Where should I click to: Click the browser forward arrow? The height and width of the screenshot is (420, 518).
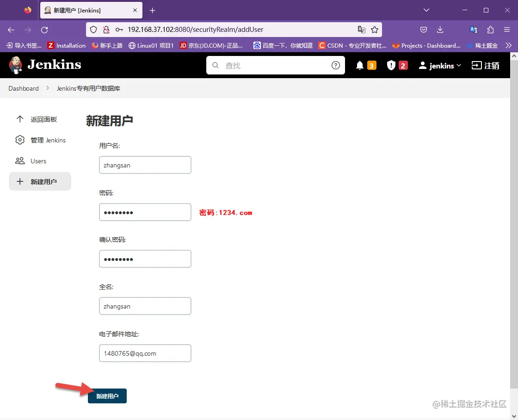(x=28, y=30)
